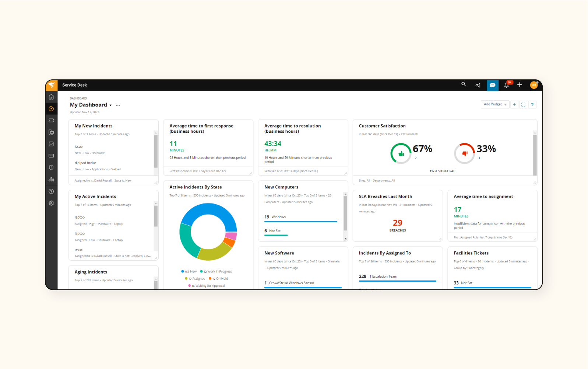Click the resize handle of Customer Satisfaction widget
This screenshot has height=369, width=588.
535,182
